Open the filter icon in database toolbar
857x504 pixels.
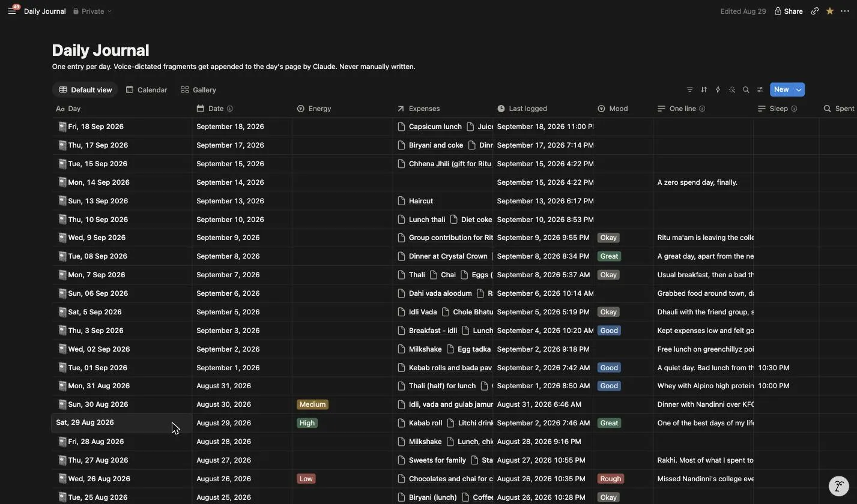tap(689, 89)
